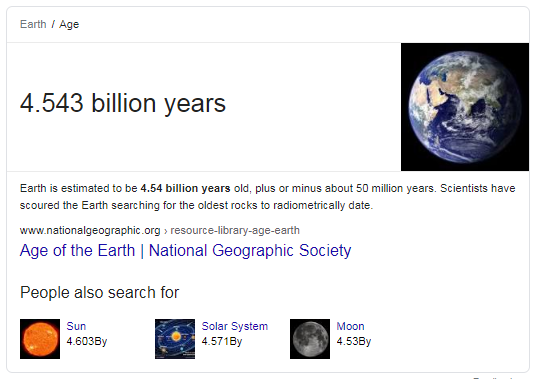The width and height of the screenshot is (536, 379).
Task: Select the Age breadcrumb text
Action: pyautogui.click(x=69, y=25)
